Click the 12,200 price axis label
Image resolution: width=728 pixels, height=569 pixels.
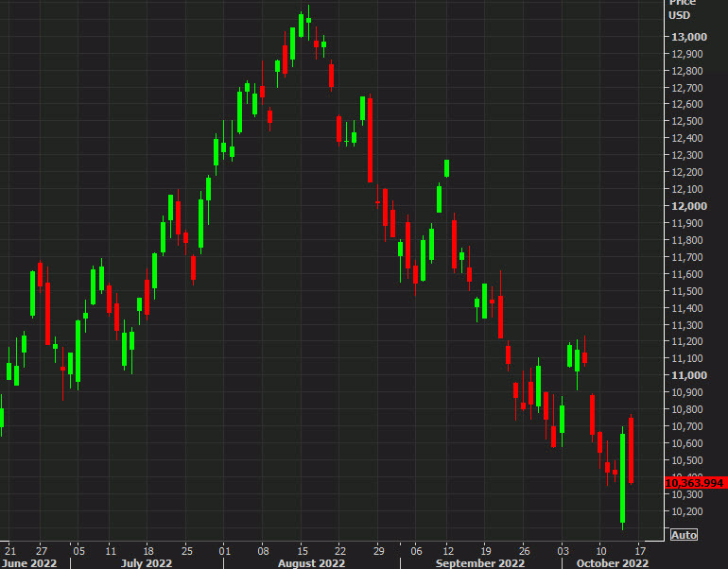[687, 172]
